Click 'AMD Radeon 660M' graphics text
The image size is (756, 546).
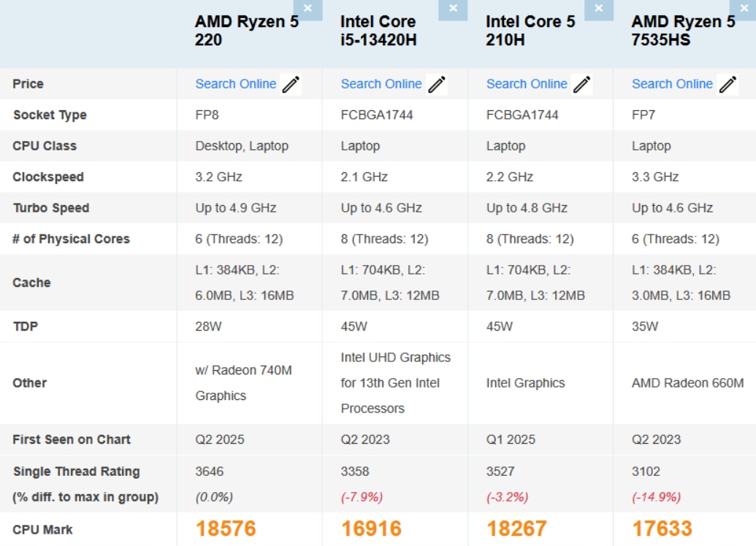[687, 383]
